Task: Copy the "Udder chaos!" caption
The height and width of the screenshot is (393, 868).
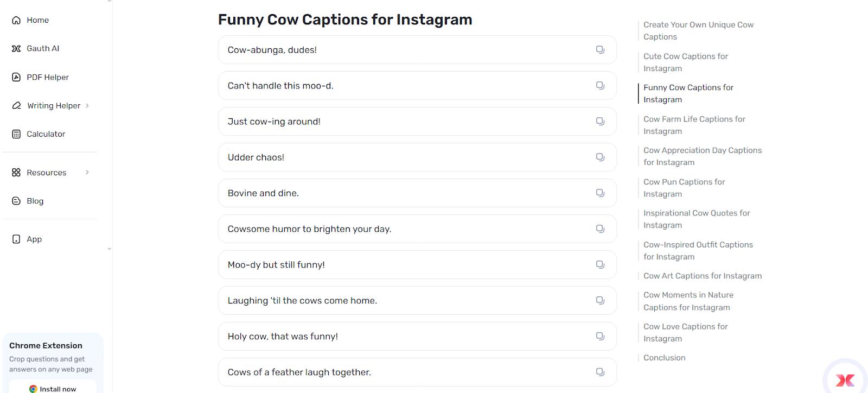Action: tap(600, 157)
